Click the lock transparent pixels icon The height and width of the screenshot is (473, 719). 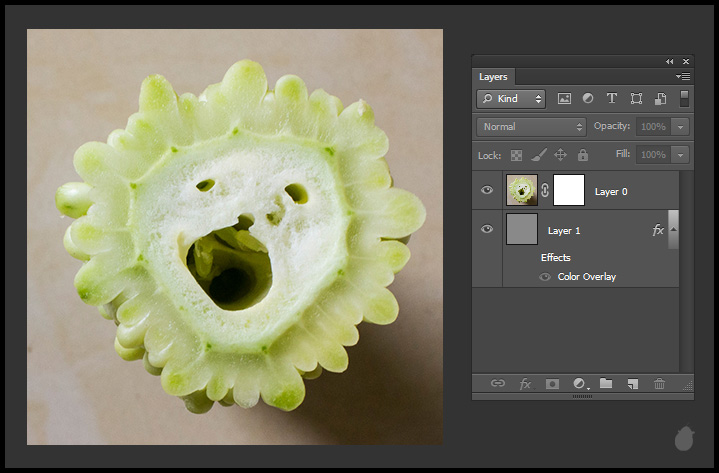pyautogui.click(x=517, y=155)
